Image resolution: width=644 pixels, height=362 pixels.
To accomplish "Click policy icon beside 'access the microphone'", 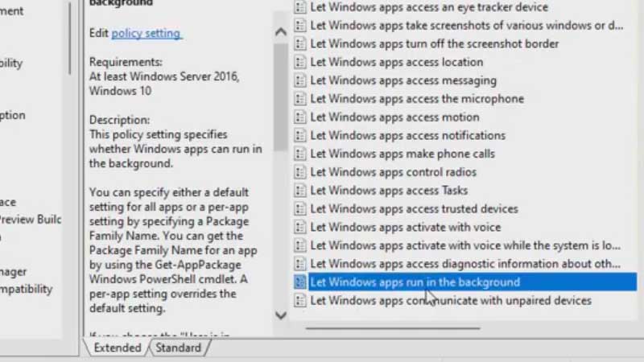I will click(300, 99).
